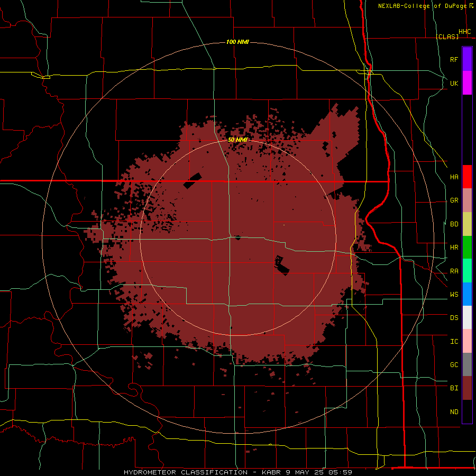Screen dimensions: 476x476
Task: Click the [CLAS] legend heading
Action: [x=447, y=36]
